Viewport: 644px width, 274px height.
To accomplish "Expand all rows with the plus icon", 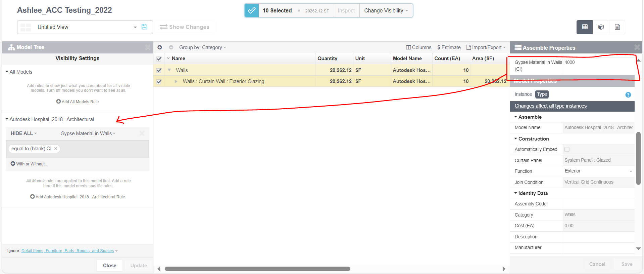I will (x=160, y=47).
